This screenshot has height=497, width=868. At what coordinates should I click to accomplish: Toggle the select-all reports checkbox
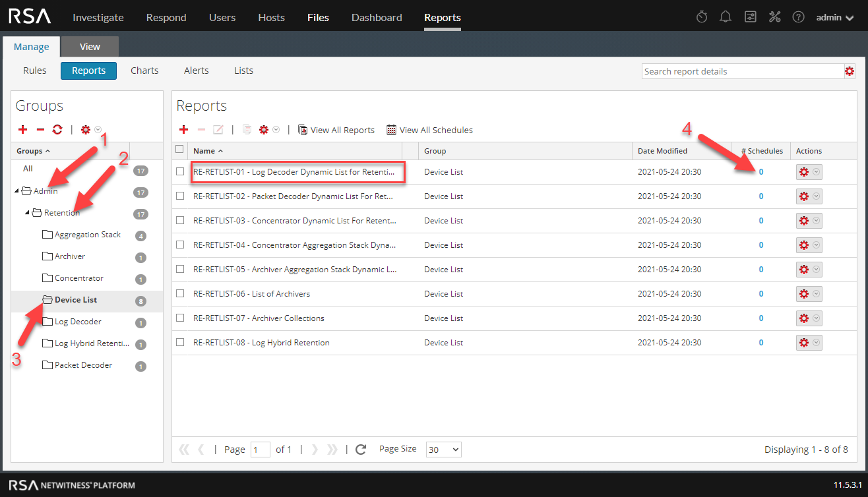[x=180, y=150]
